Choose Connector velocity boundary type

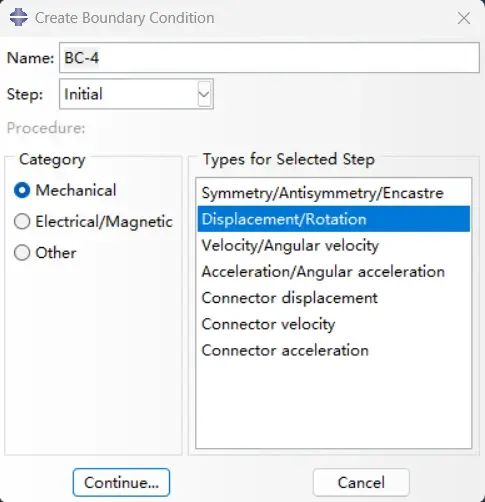point(334,324)
